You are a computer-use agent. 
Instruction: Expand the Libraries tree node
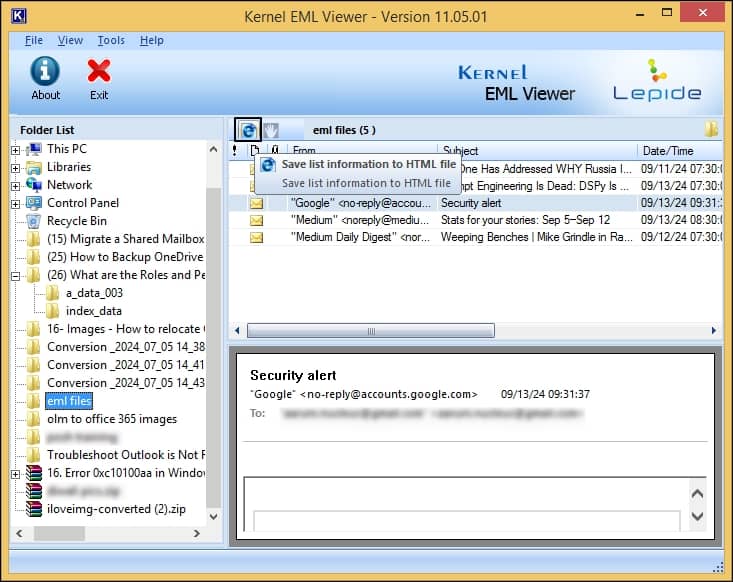tap(15, 168)
